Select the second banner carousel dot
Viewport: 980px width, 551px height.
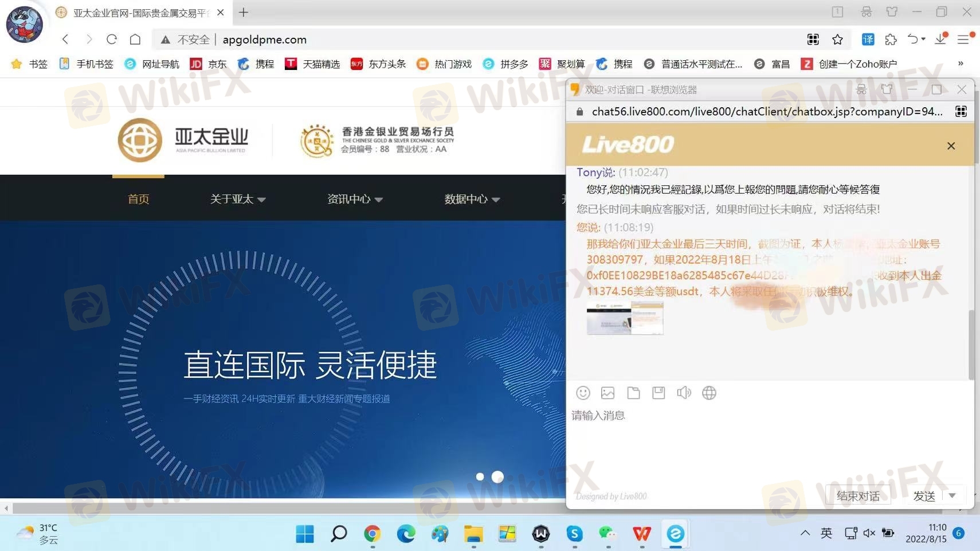497,477
